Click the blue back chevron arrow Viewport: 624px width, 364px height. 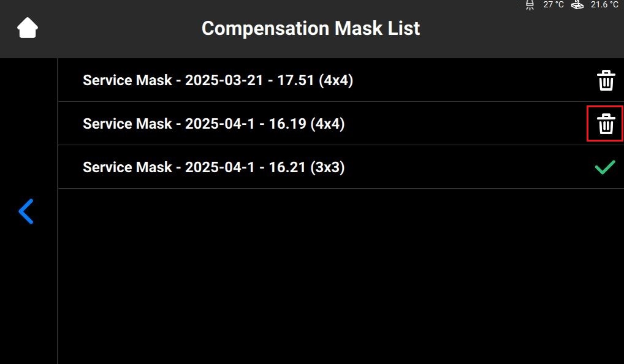[x=26, y=211]
